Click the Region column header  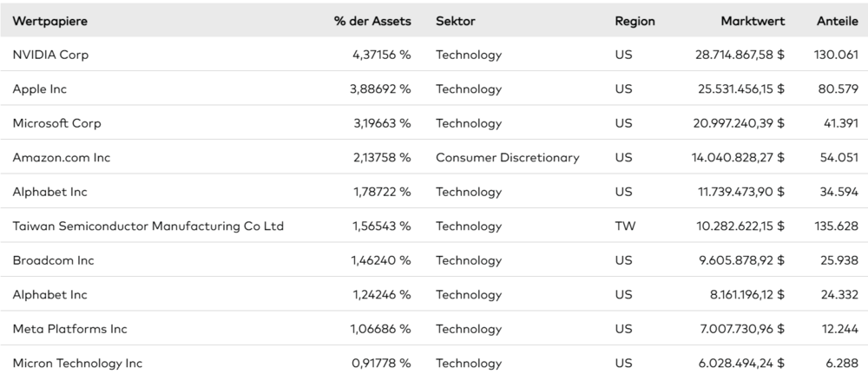pos(635,22)
